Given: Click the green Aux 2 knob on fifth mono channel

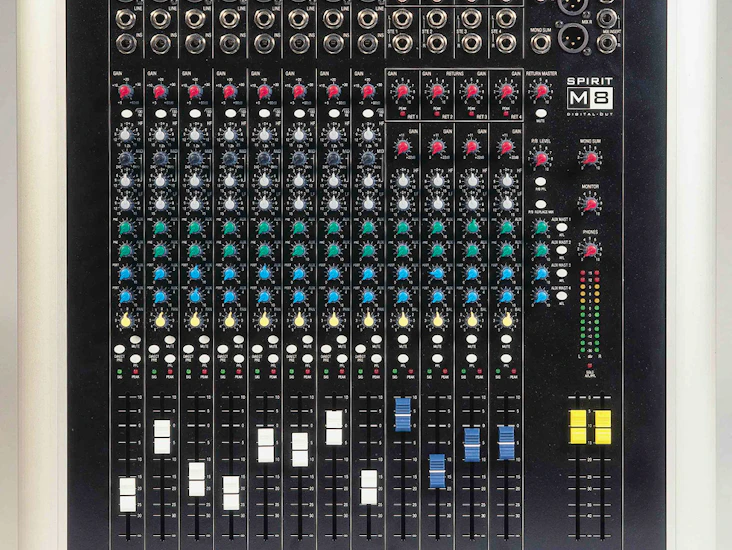Looking at the screenshot, I should tap(264, 251).
